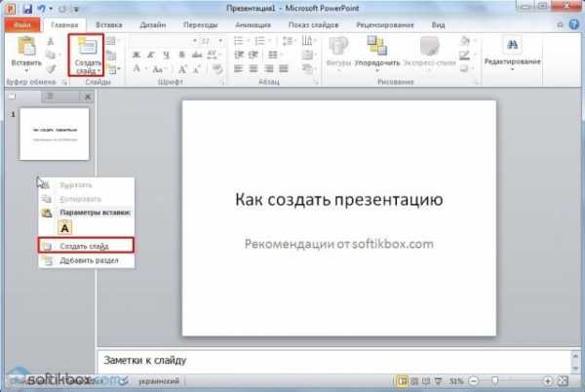Zoom out with minus button
The height and width of the screenshot is (392, 585).
click(x=474, y=381)
